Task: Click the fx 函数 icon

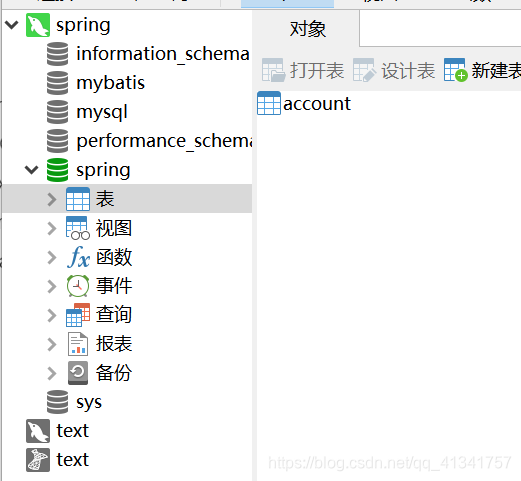Action: tap(79, 257)
